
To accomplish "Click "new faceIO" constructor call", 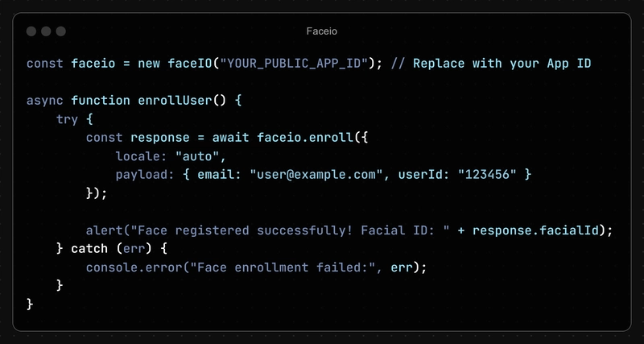I will 175,64.
